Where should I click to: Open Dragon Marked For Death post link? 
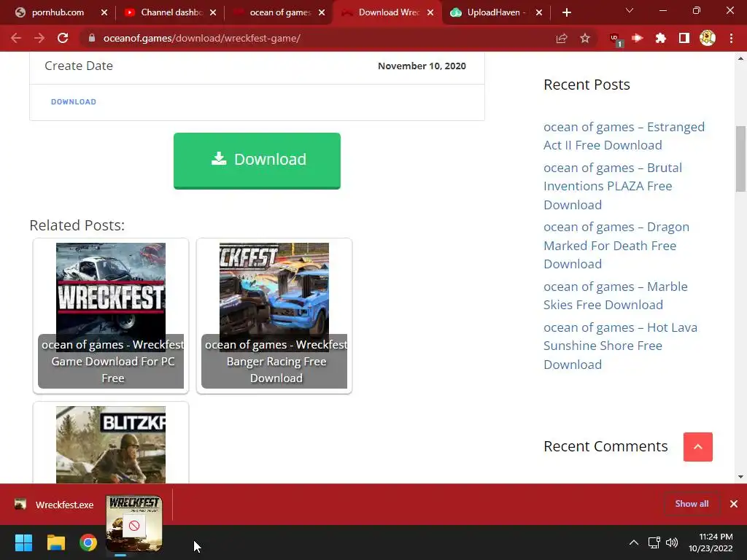pyautogui.click(x=616, y=245)
